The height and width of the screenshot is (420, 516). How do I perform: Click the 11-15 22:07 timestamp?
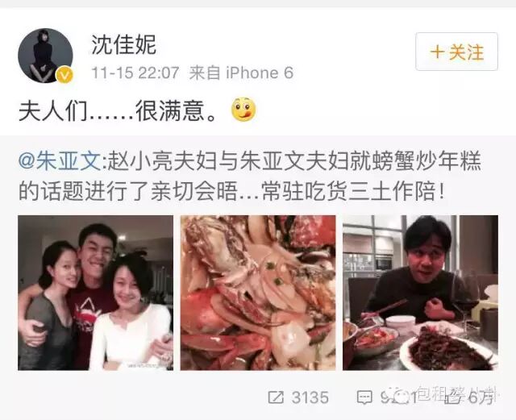click(135, 73)
